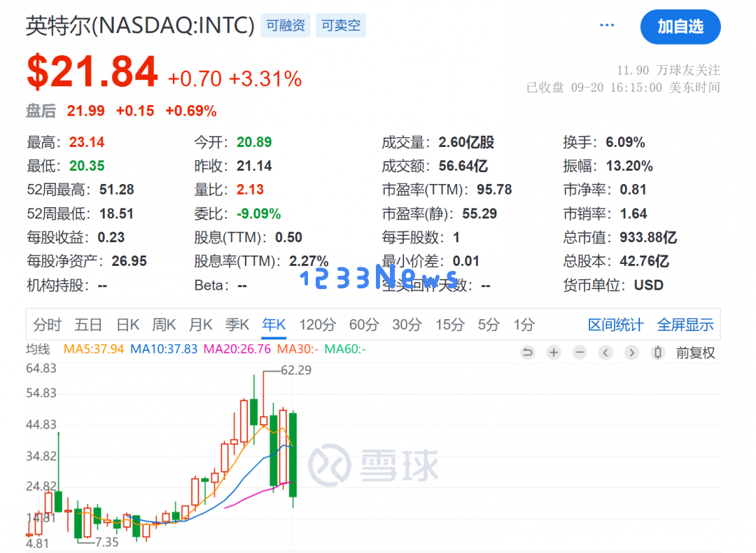Click the MA5:37.94 moving average label

94,349
